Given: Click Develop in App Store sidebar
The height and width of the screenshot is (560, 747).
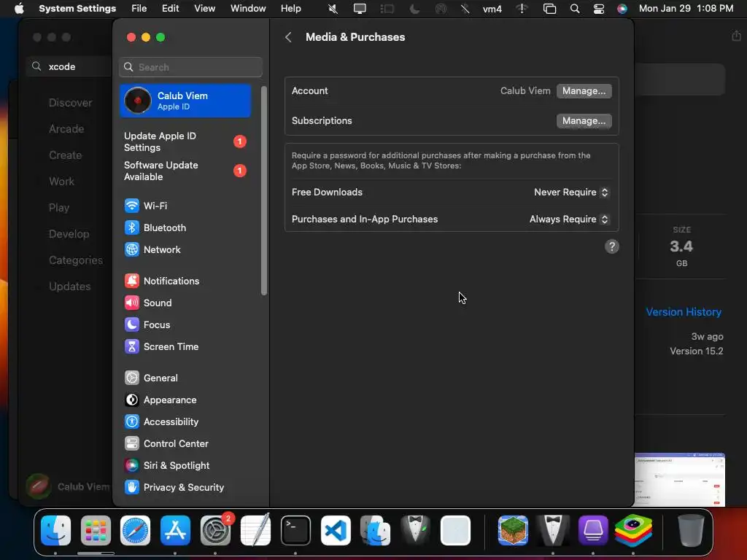Looking at the screenshot, I should point(69,234).
